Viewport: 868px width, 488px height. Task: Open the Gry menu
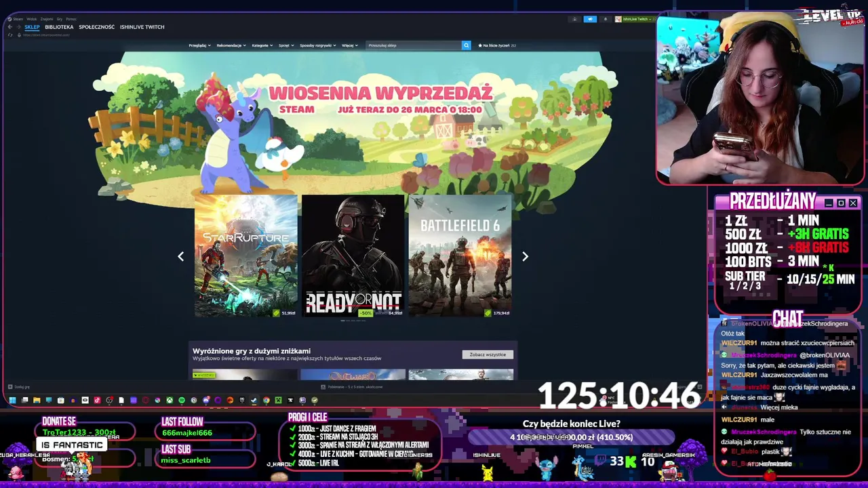click(x=60, y=19)
